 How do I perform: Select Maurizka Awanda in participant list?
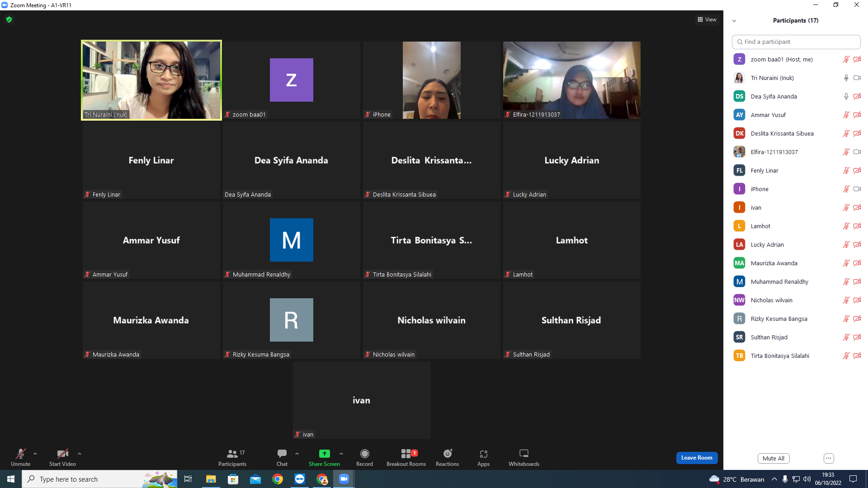coord(796,263)
